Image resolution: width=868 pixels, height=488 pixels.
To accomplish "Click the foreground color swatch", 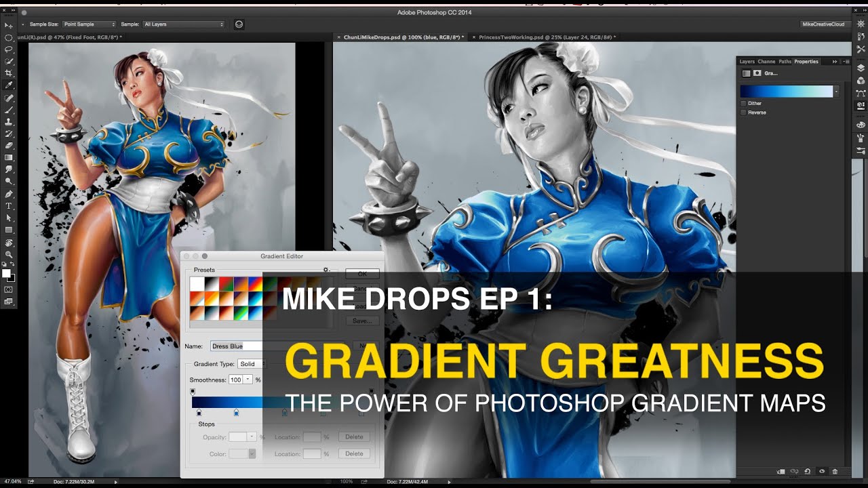I will click(x=7, y=273).
